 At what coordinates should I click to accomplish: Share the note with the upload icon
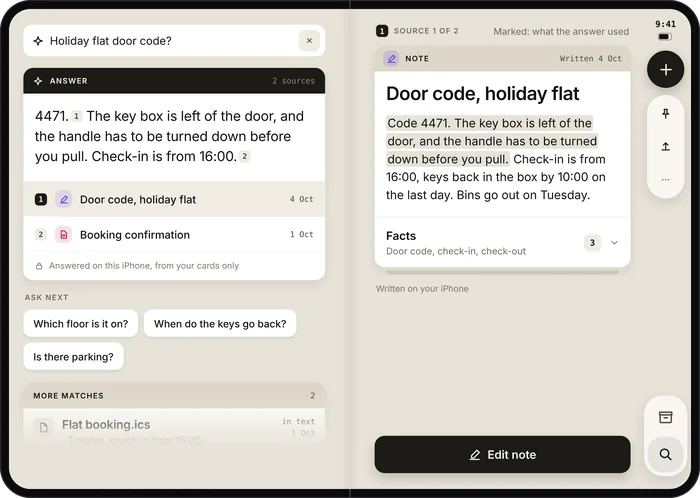tap(666, 146)
